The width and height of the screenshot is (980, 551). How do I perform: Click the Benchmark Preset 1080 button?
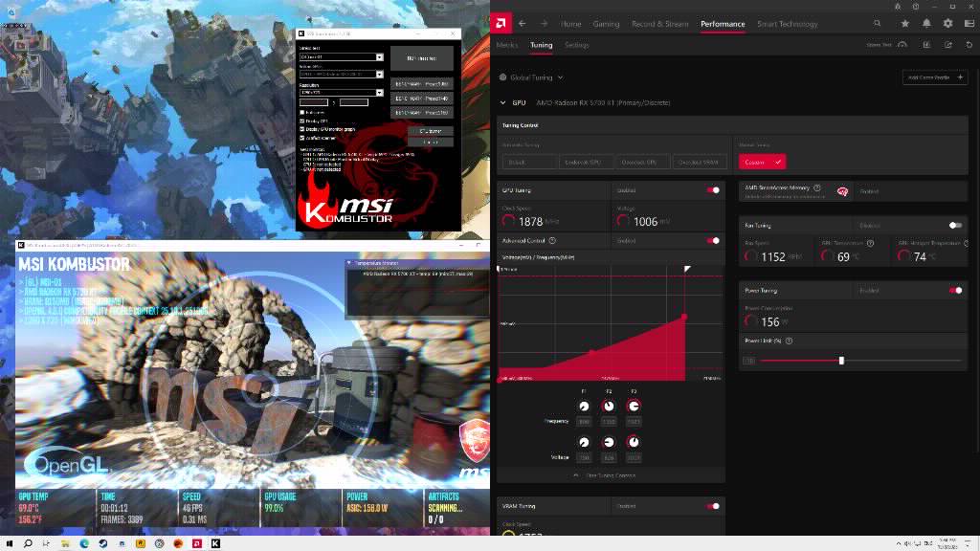point(422,84)
